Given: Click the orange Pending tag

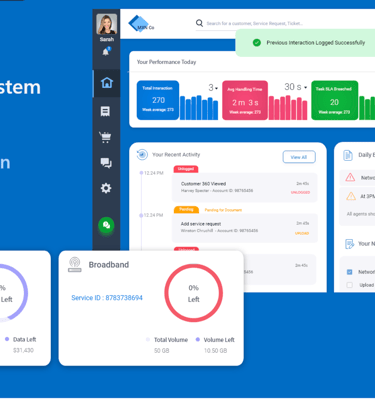Looking at the screenshot, I should [186, 209].
